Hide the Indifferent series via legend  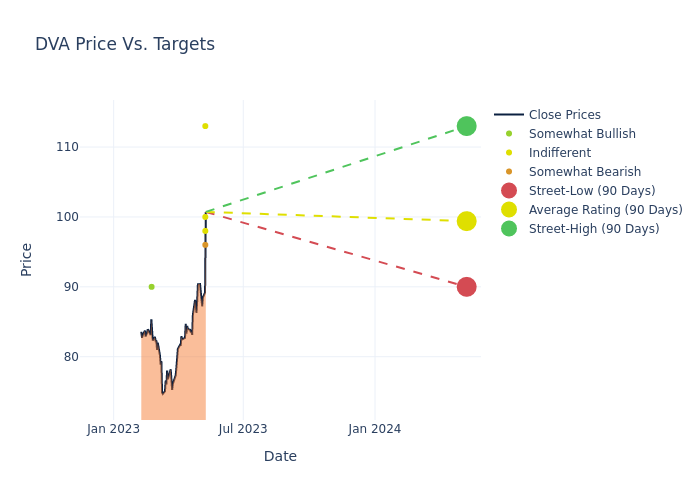(x=559, y=153)
